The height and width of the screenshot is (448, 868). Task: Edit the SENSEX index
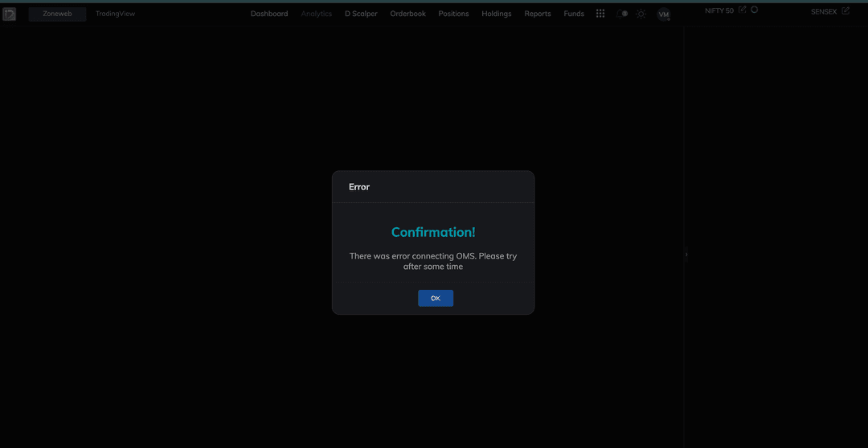point(845,11)
